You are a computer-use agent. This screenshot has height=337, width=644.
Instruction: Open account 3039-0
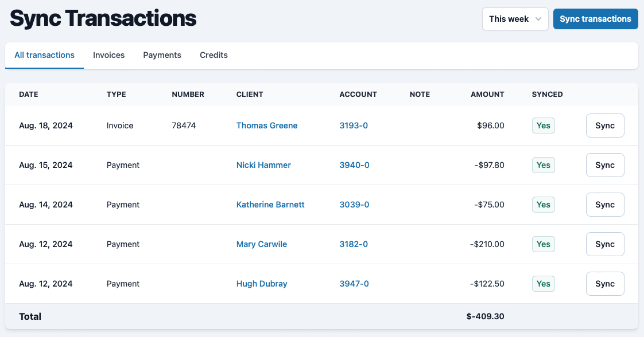click(x=354, y=205)
